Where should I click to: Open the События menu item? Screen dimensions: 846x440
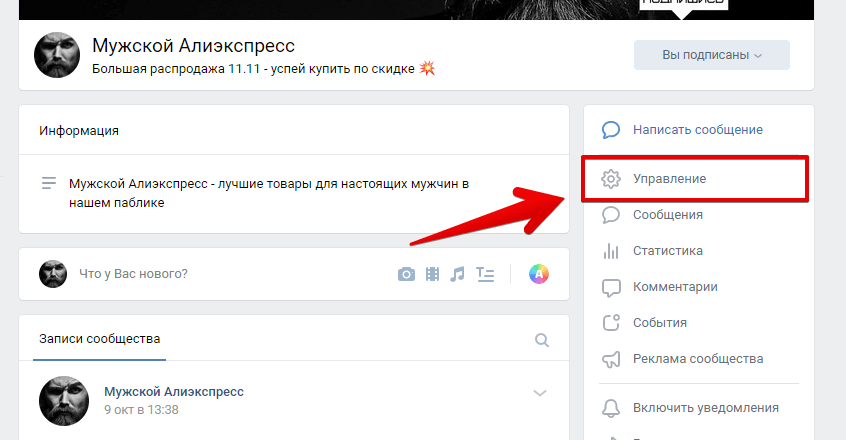click(699, 322)
